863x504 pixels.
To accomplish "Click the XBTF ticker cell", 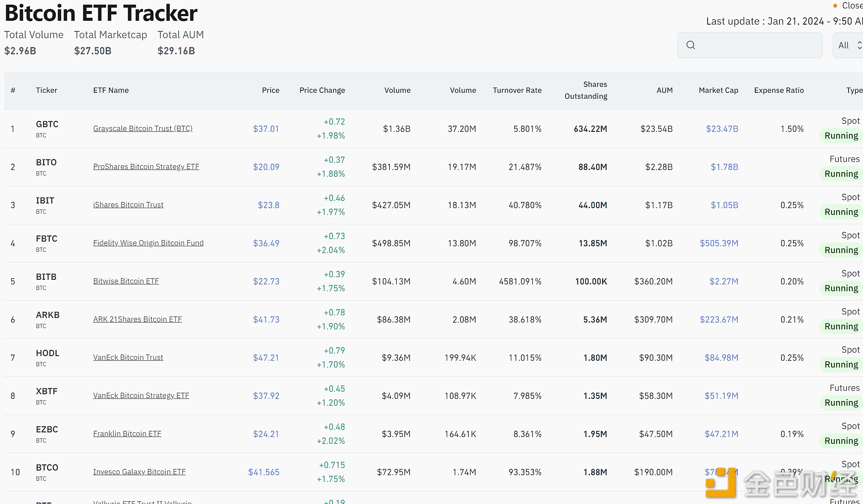I will (x=47, y=395).
